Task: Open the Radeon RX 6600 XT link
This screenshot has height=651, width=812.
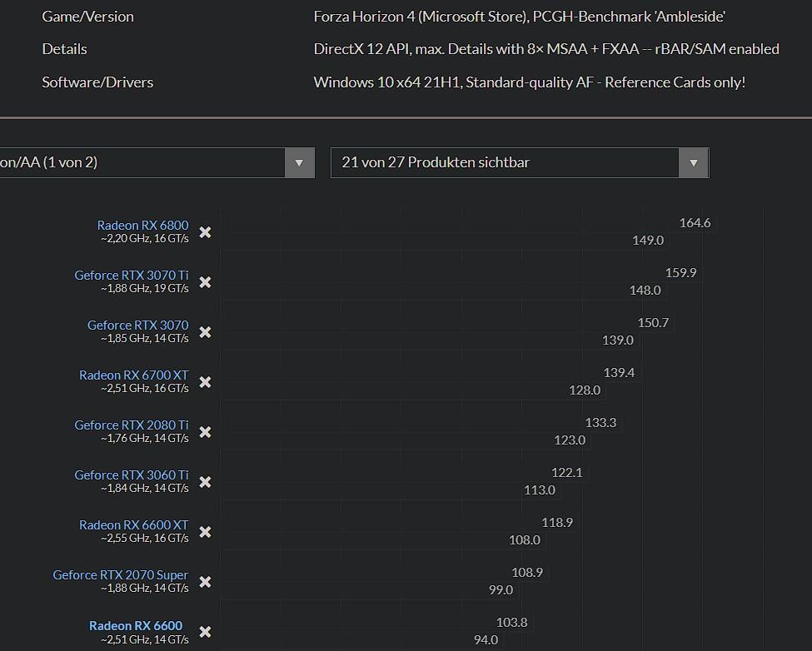Action: click(133, 524)
